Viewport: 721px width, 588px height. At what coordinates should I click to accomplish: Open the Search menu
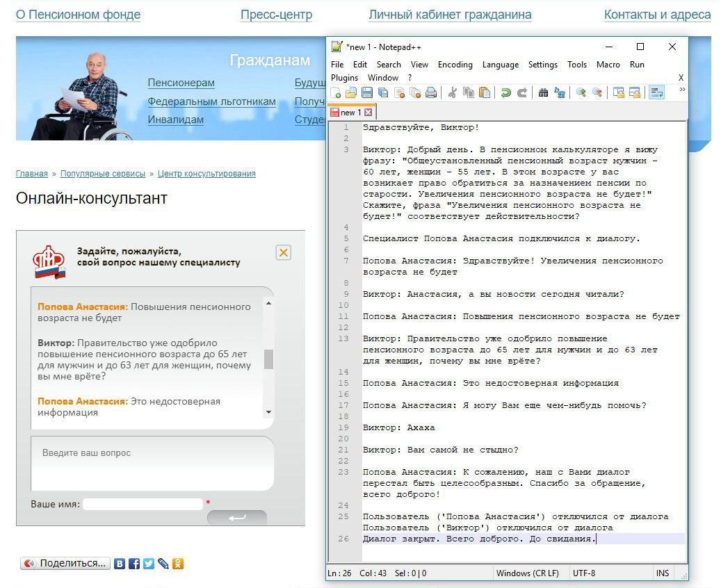389,65
